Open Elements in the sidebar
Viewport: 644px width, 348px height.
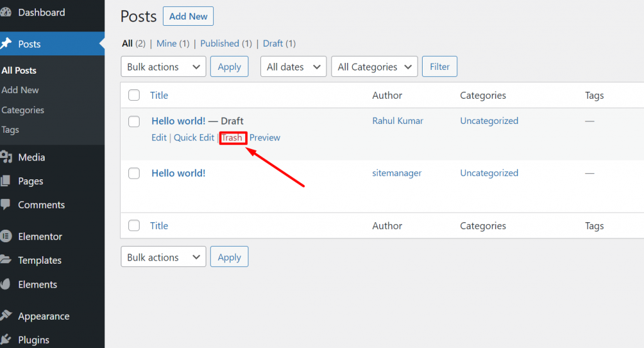(37, 284)
